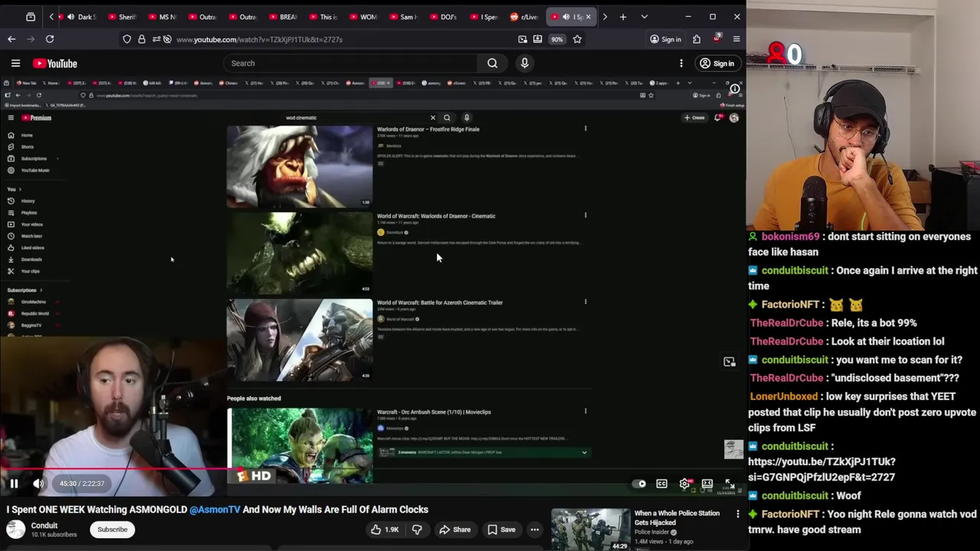Viewport: 980px width, 551px height.
Task: Click the browser toolbar Sign in button
Action: tap(665, 39)
